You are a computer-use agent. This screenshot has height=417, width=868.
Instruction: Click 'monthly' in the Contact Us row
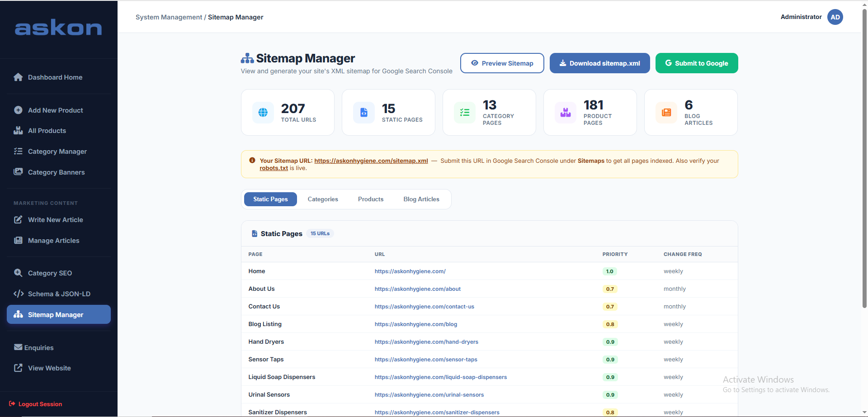[x=675, y=307]
